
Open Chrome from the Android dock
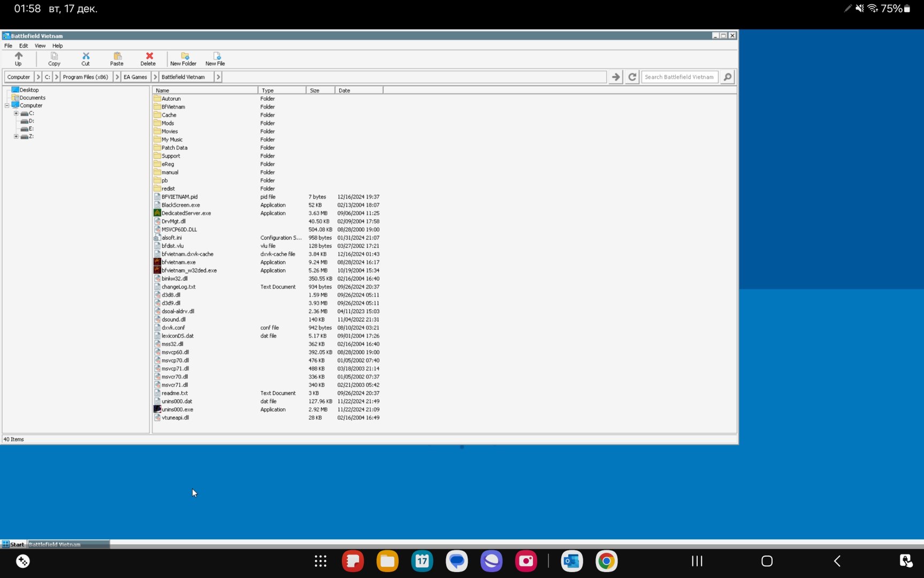(x=606, y=561)
